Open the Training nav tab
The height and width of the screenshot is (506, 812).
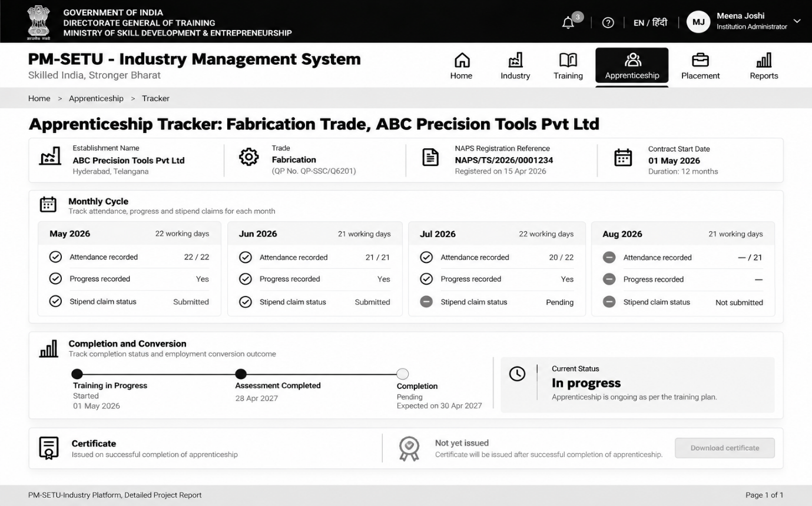pos(568,66)
